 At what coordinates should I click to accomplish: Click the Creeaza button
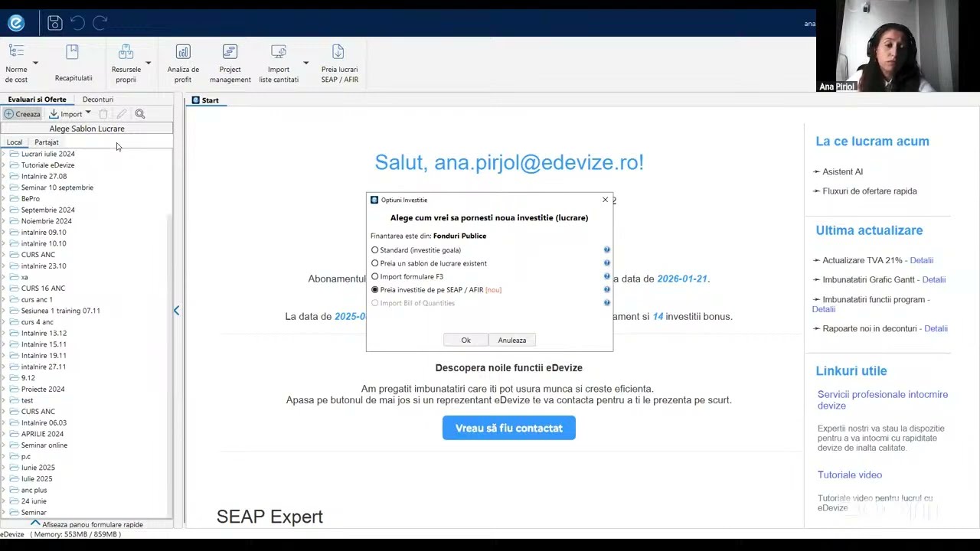point(22,114)
